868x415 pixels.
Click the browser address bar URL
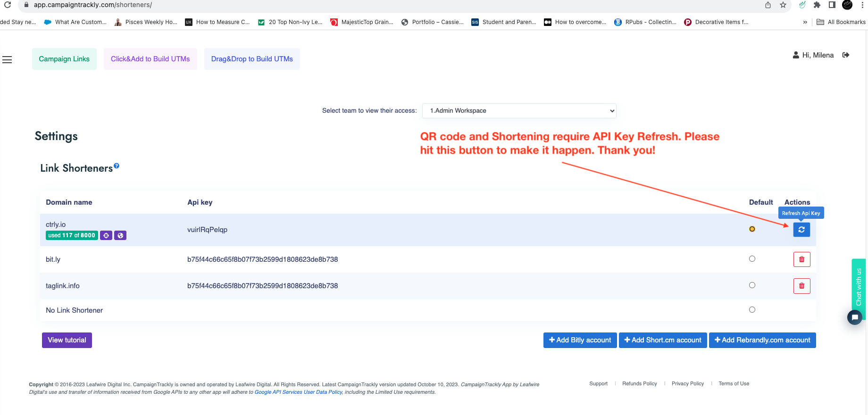coord(93,5)
